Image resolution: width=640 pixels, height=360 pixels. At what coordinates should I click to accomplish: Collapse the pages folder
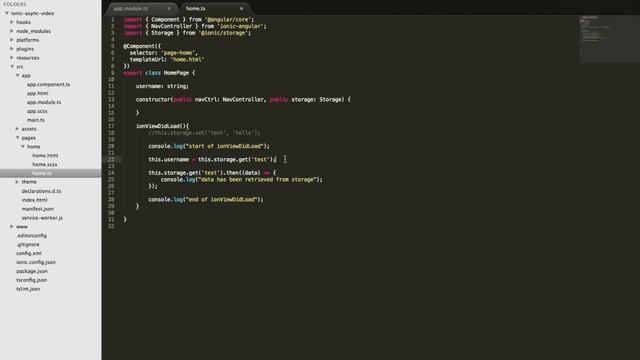(x=18, y=138)
